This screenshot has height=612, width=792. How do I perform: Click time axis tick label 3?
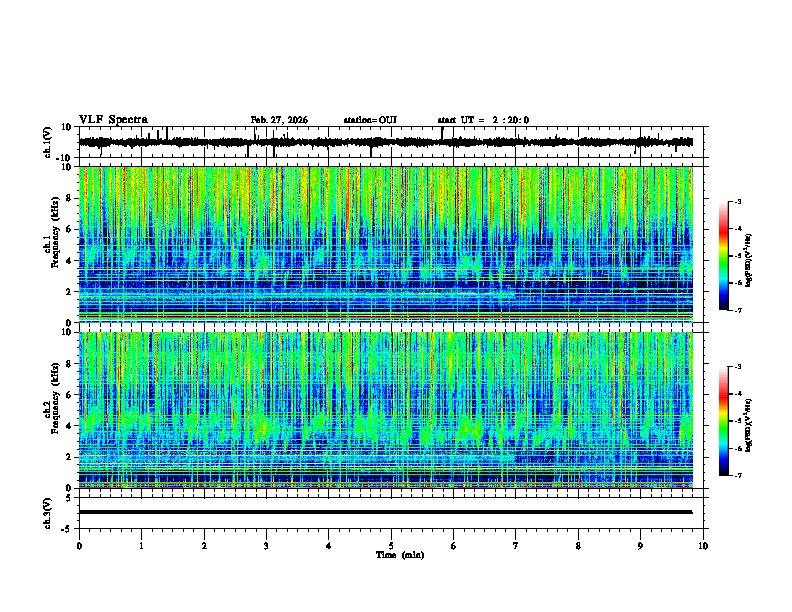pyautogui.click(x=266, y=546)
